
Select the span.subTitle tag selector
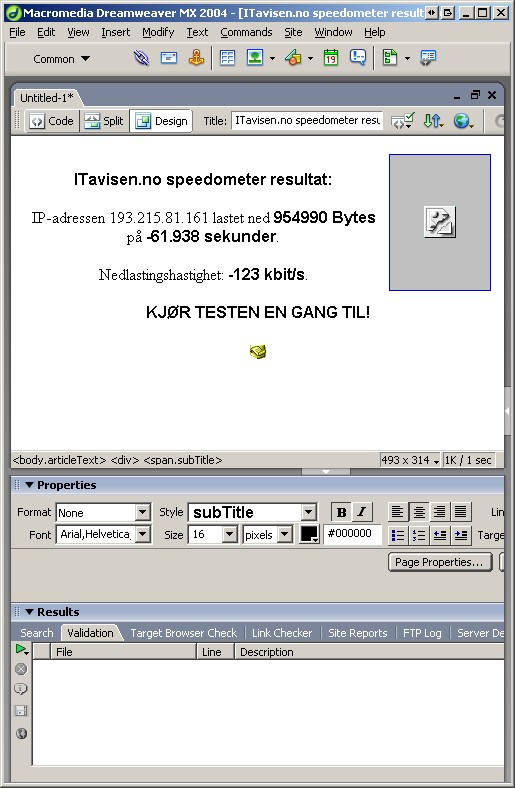click(183, 460)
